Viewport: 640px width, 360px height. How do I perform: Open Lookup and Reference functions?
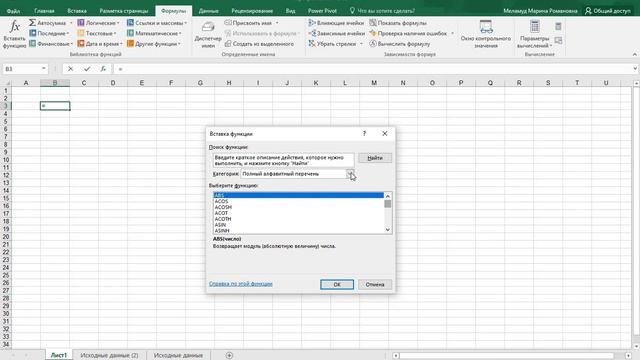(157, 23)
